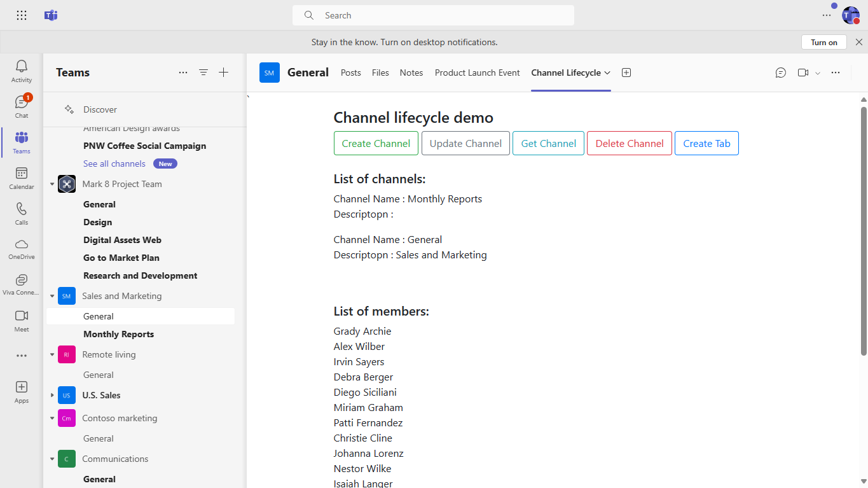Collapse the Remote living team
The image size is (868, 488).
(x=52, y=354)
